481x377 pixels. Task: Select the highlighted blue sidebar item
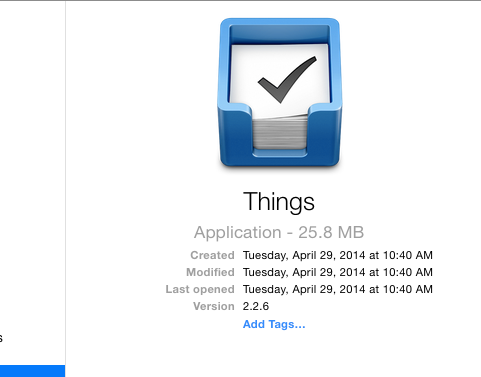32,371
